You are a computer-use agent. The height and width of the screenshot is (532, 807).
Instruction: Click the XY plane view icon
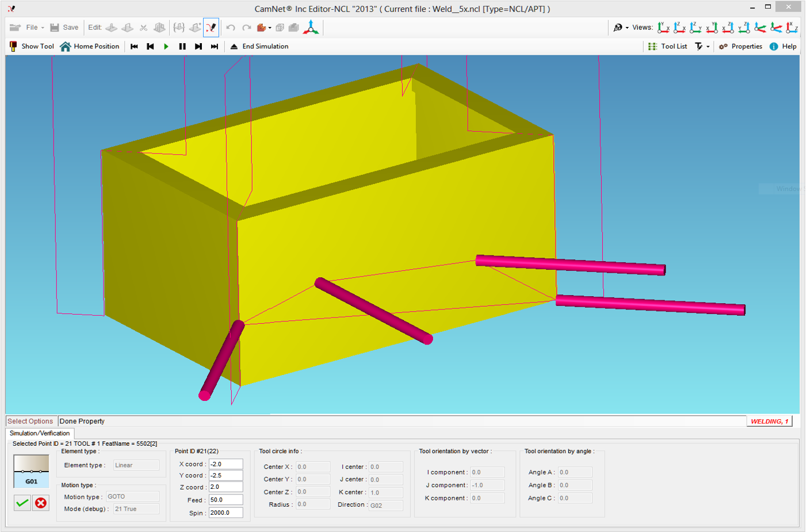point(663,27)
